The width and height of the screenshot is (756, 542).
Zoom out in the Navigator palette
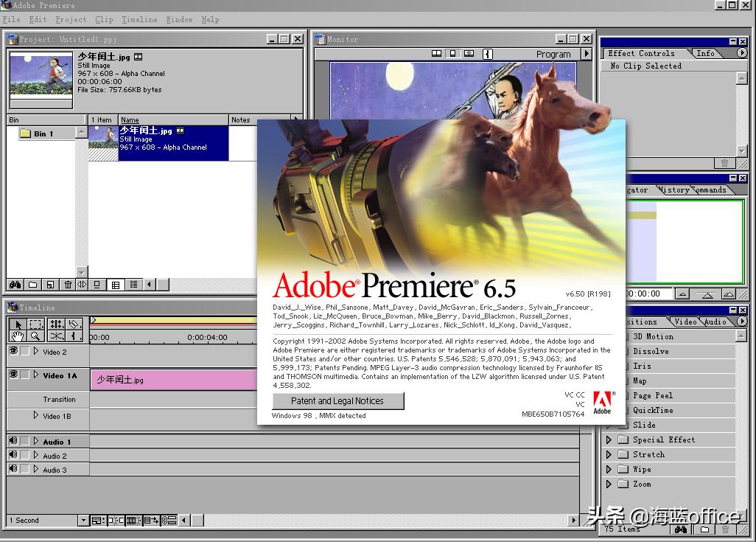click(x=682, y=293)
